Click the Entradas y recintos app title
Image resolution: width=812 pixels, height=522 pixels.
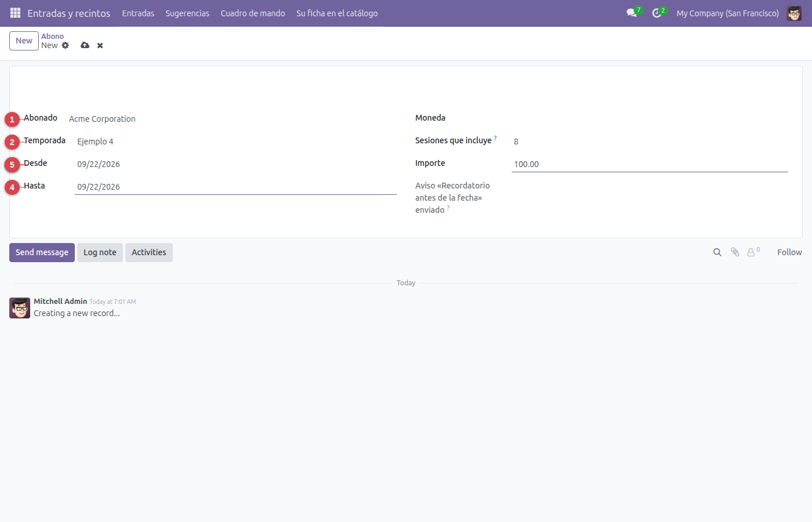(69, 13)
